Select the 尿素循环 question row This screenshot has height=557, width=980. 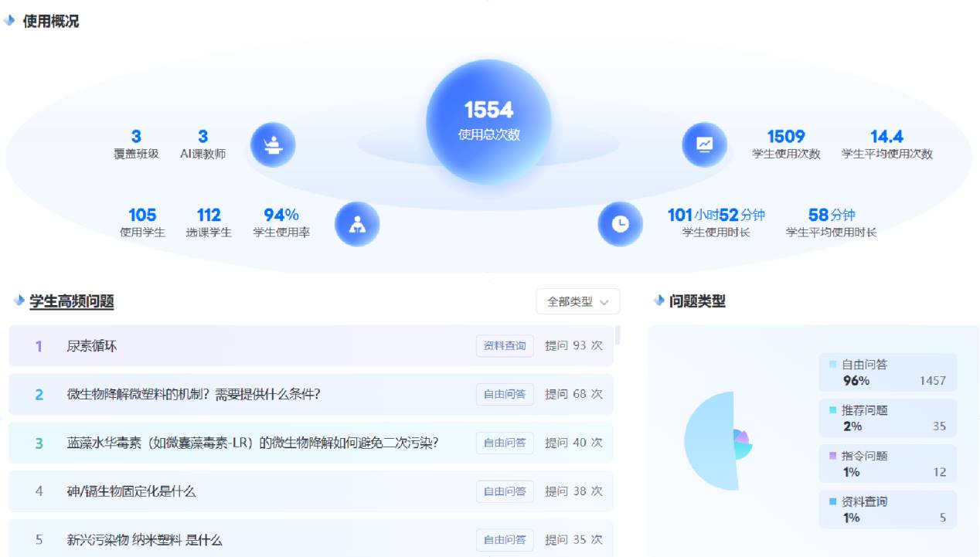(232, 346)
